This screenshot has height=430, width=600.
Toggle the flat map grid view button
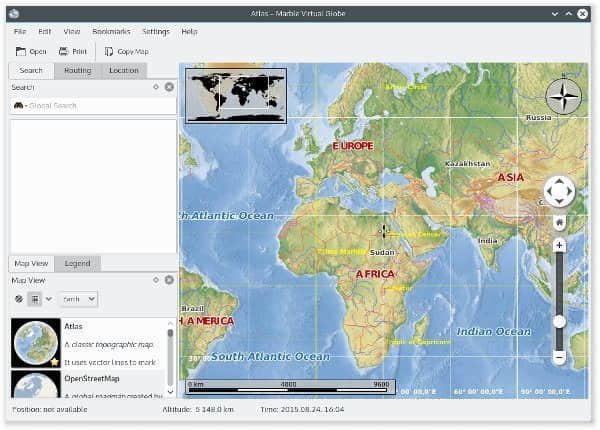pos(34,299)
